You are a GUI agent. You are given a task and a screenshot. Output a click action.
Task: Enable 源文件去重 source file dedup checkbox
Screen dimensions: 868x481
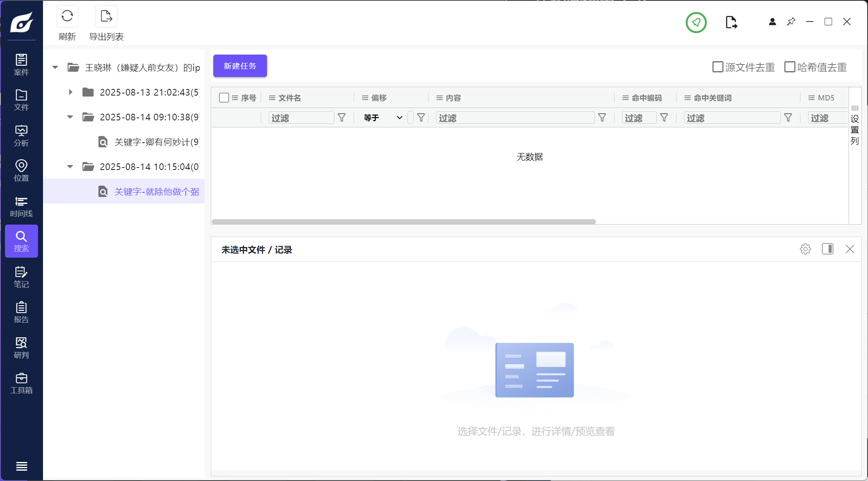pos(718,67)
